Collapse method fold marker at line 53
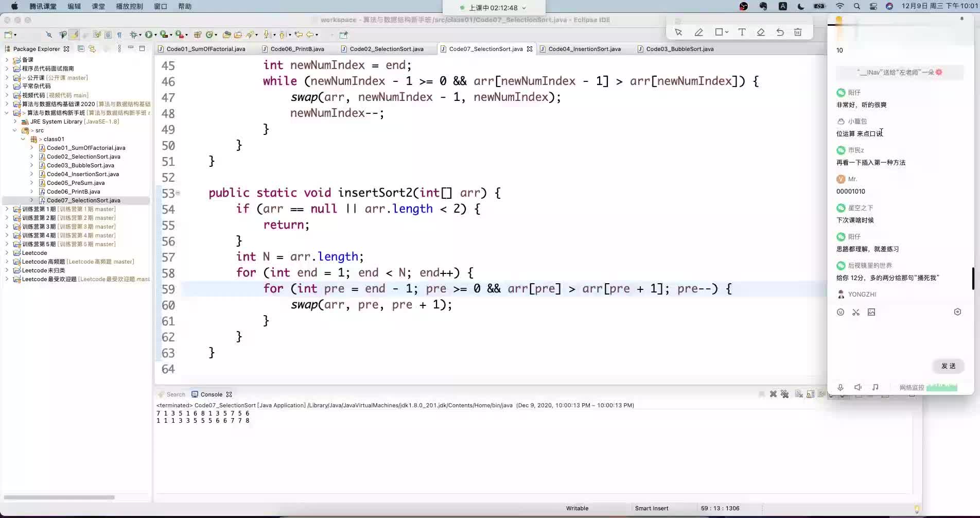Screen dimensions: 980x518 pos(178,193)
